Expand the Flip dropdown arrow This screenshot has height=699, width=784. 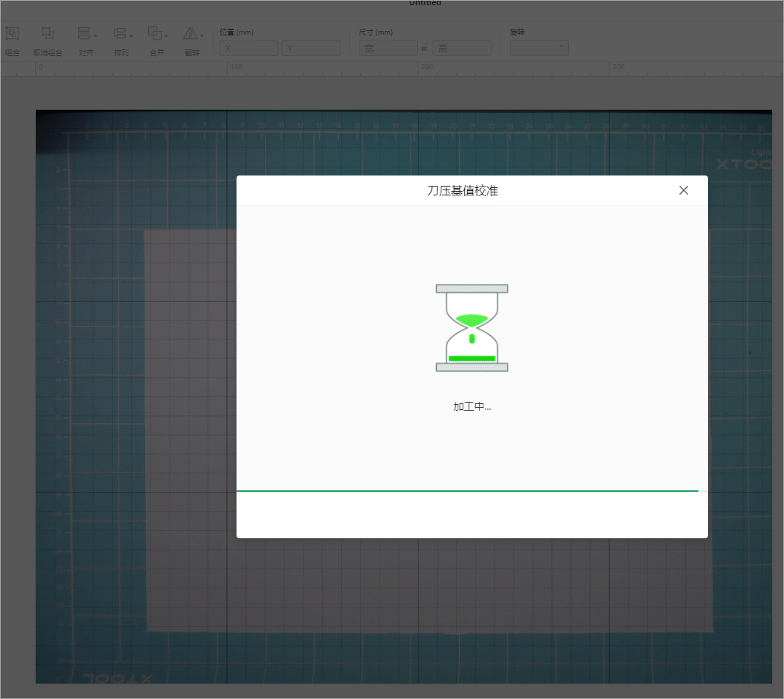click(201, 36)
